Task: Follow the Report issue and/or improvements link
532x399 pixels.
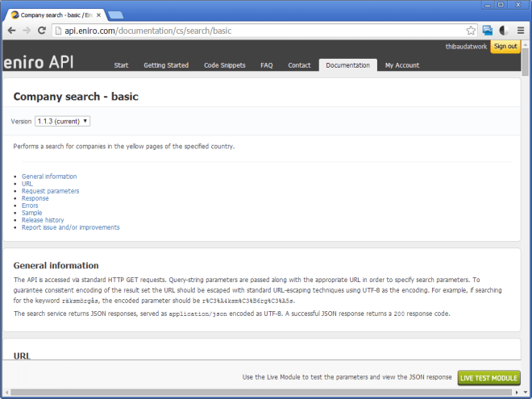Action: [70, 227]
